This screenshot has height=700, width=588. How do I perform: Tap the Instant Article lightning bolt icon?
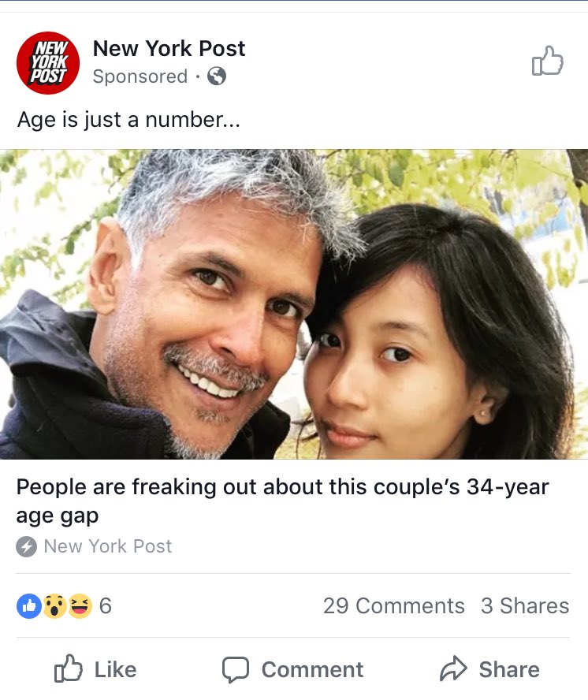(x=26, y=546)
